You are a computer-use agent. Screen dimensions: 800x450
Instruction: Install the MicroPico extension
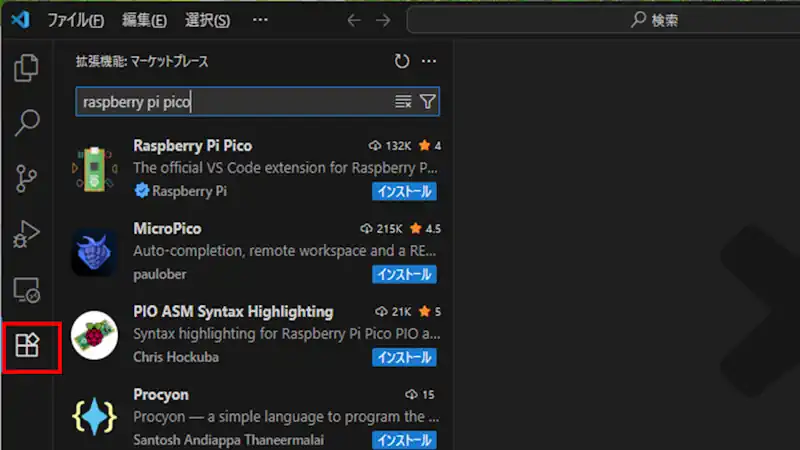[x=404, y=274]
